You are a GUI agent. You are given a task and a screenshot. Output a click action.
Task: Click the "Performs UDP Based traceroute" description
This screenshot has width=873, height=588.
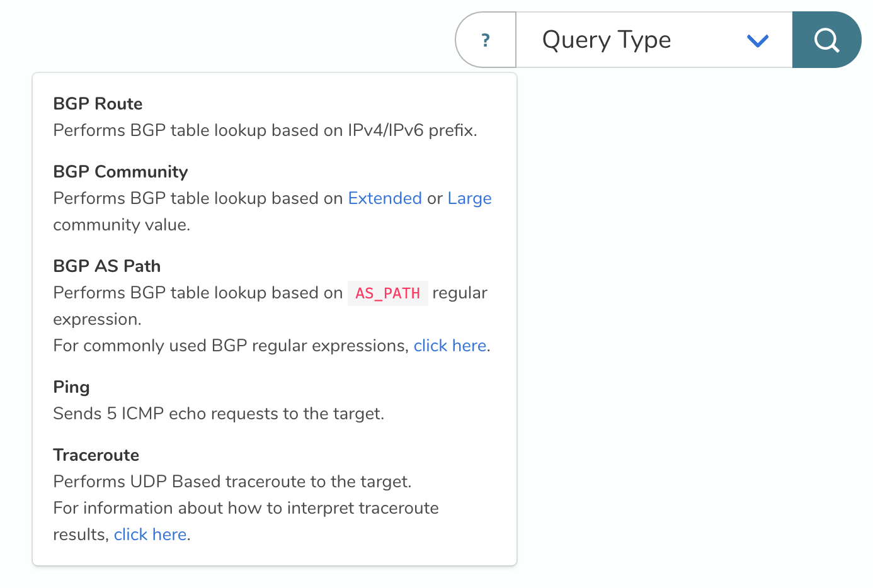(x=232, y=482)
